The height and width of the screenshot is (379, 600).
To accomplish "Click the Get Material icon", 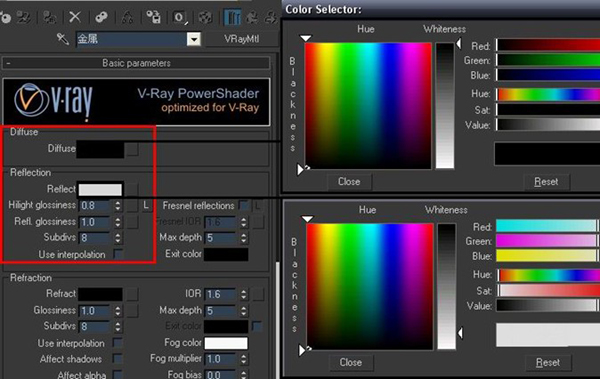I will click(5, 17).
